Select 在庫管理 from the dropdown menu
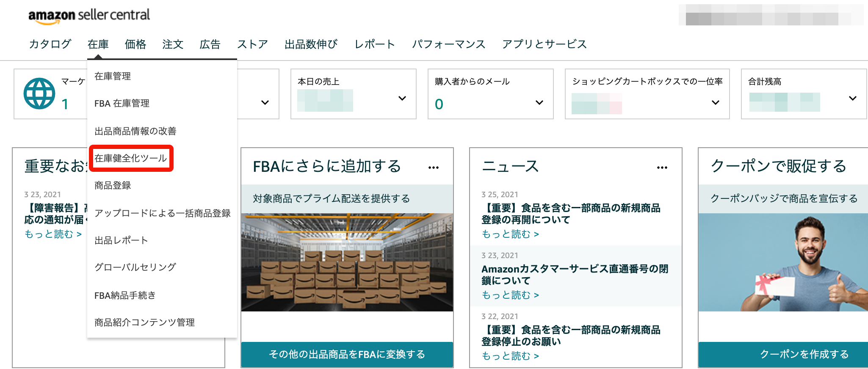Image resolution: width=868 pixels, height=369 pixels. coord(113,76)
